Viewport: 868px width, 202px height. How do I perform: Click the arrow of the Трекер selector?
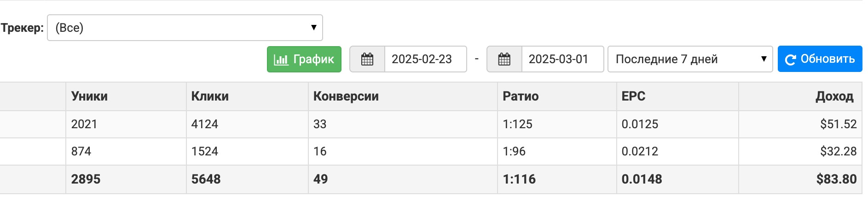click(x=313, y=28)
